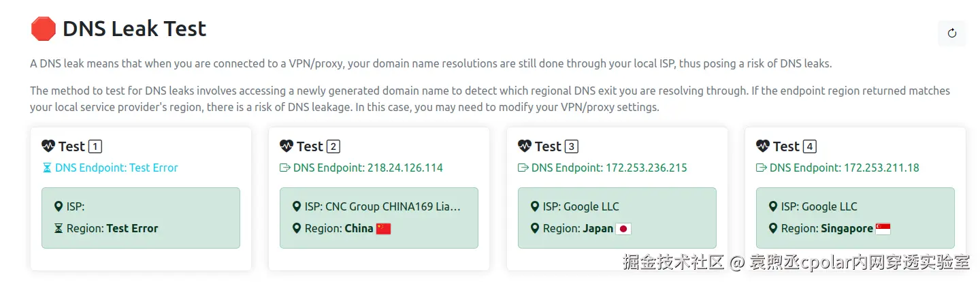Click the DNS Endpoint Test Error text

point(116,168)
